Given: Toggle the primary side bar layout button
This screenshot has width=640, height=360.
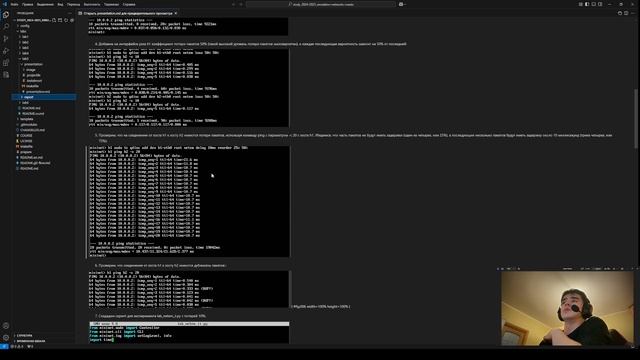Looking at the screenshot, I should click(x=587, y=4).
